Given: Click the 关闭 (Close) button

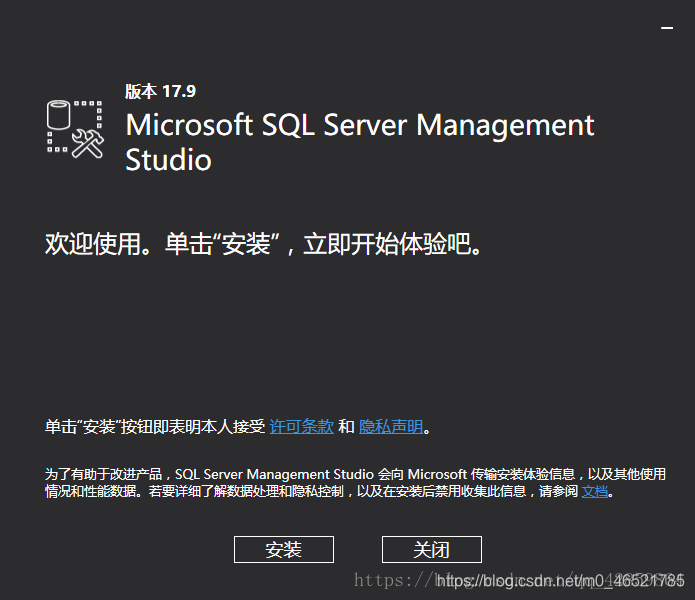Looking at the screenshot, I should click(x=432, y=549).
